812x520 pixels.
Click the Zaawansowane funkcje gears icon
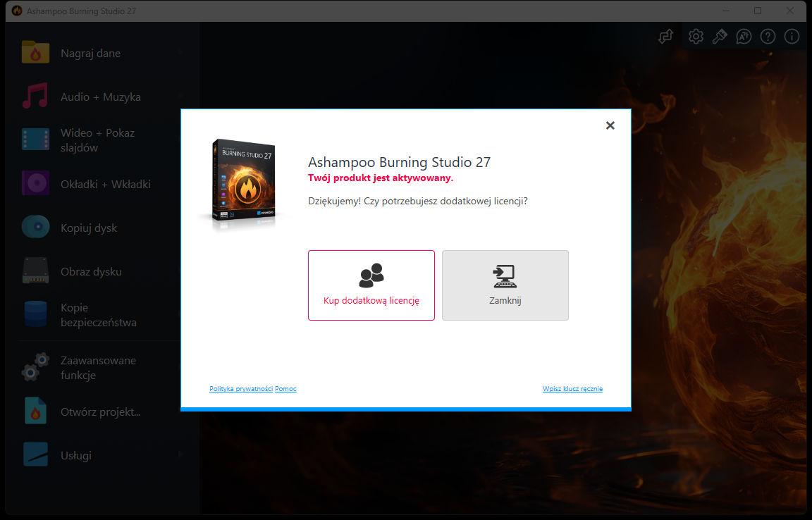[x=35, y=367]
